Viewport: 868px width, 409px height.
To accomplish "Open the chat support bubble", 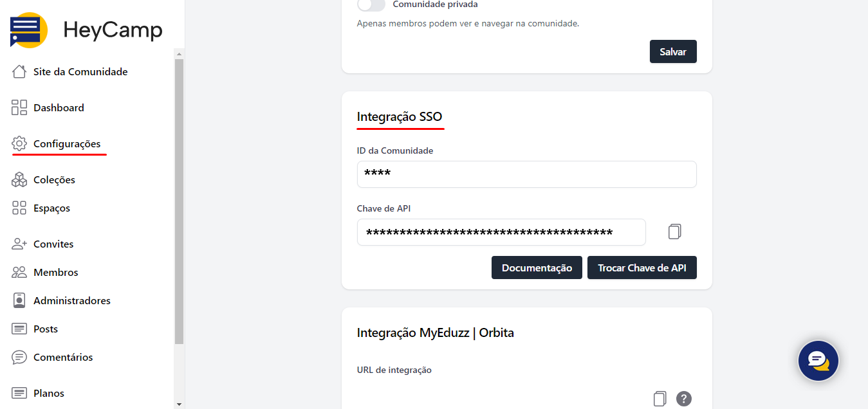I will pyautogui.click(x=818, y=361).
